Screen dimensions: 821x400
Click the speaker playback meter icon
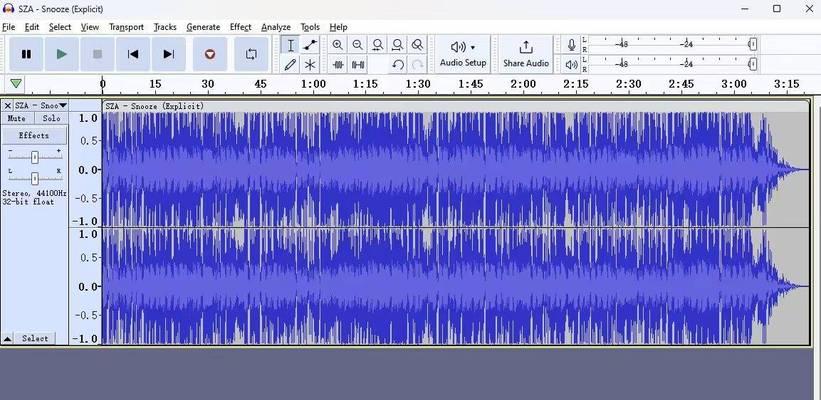[572, 64]
